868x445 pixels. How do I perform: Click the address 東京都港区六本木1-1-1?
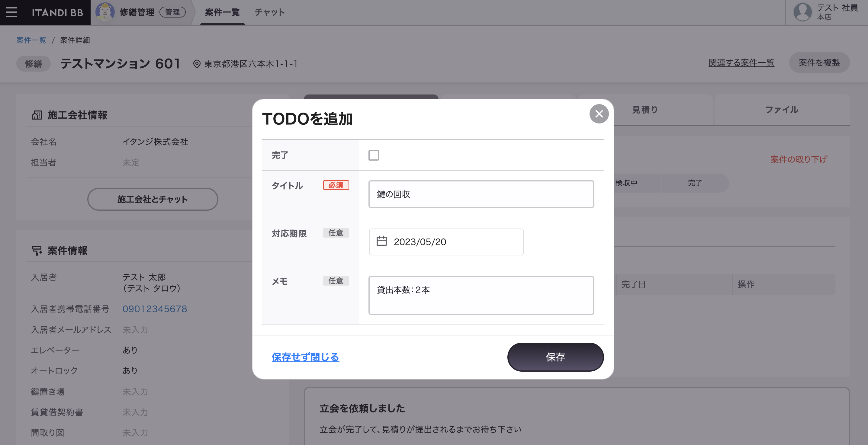(x=251, y=64)
